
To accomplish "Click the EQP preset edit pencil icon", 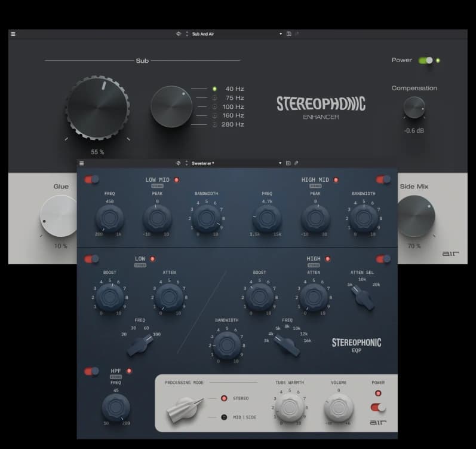I will [296, 163].
